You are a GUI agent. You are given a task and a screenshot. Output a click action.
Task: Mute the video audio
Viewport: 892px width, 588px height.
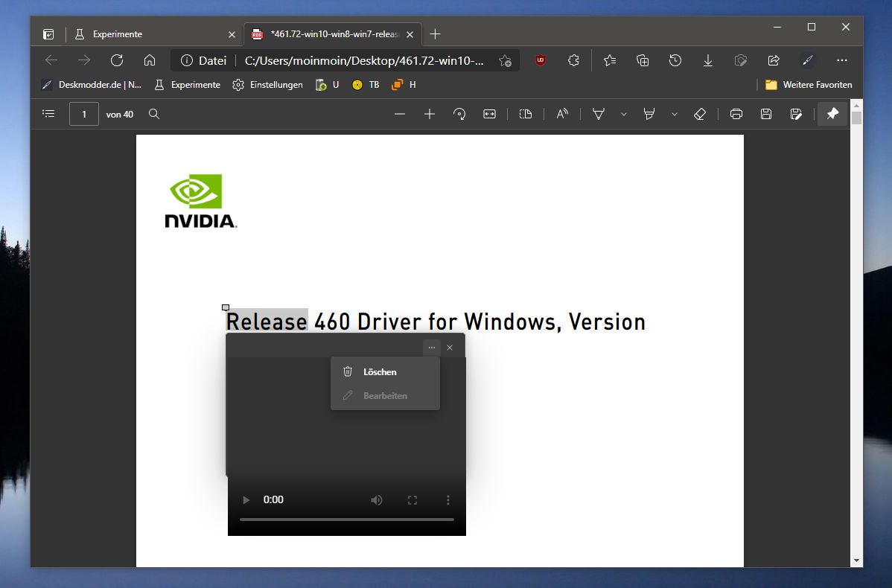[377, 500]
